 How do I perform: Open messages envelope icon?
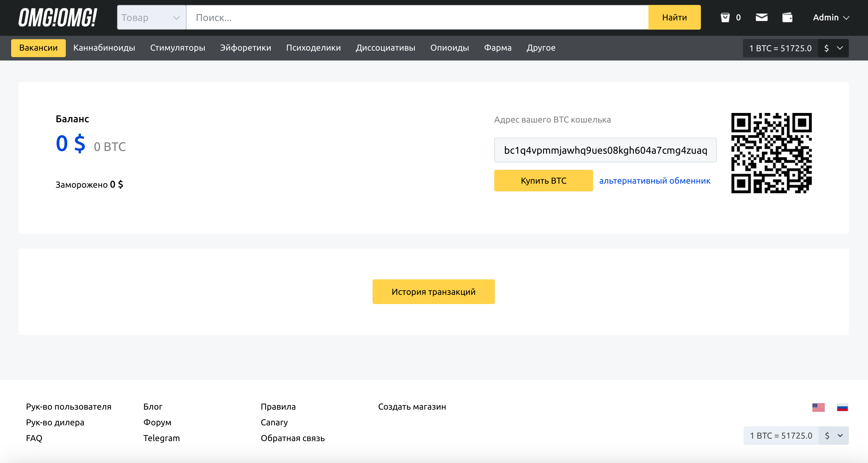pos(761,18)
